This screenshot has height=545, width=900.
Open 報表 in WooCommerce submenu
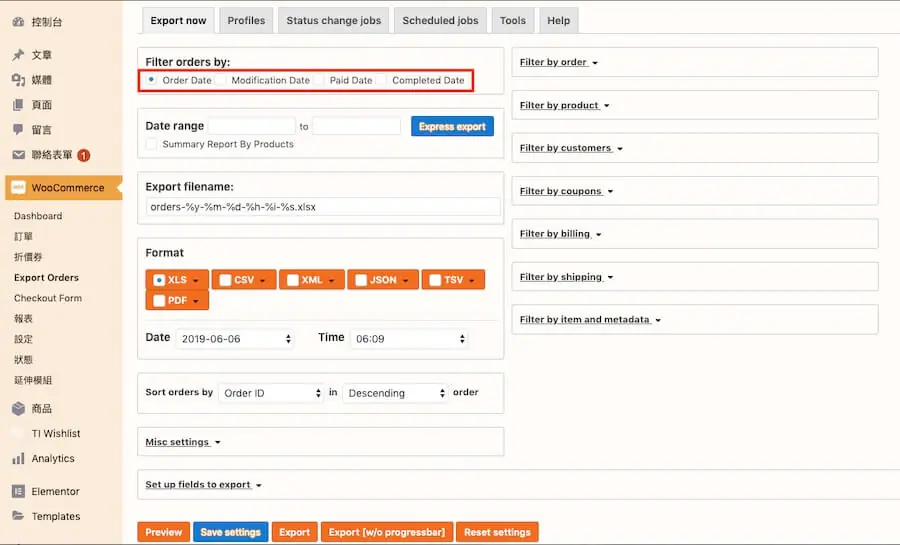pos(23,318)
